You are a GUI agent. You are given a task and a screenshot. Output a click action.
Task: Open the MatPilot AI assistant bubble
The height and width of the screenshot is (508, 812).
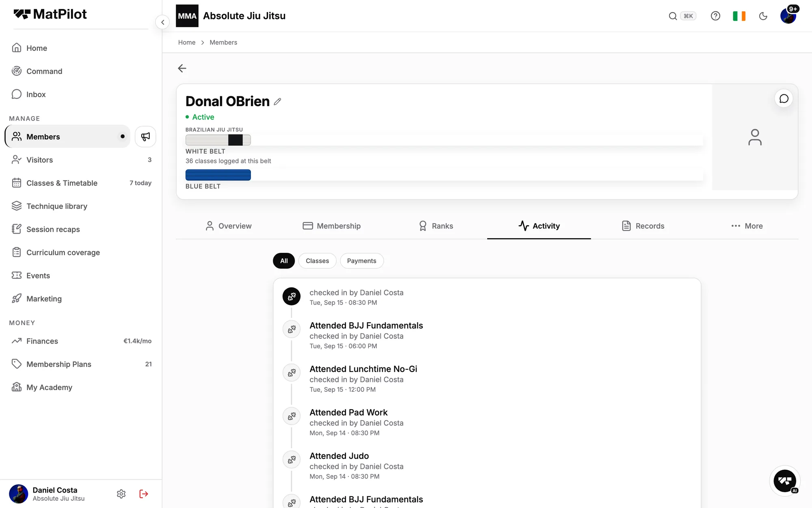pyautogui.click(x=785, y=481)
